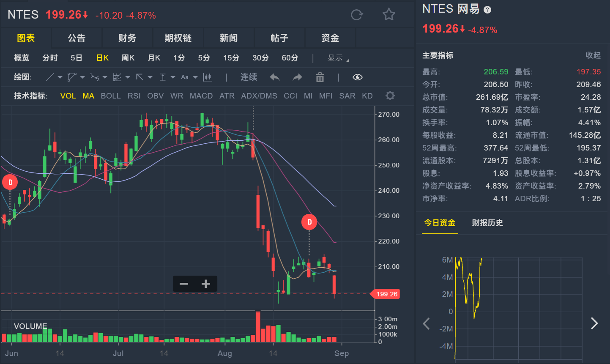
Task: Select the 月K monthly candlestick period
Action: pyautogui.click(x=154, y=58)
